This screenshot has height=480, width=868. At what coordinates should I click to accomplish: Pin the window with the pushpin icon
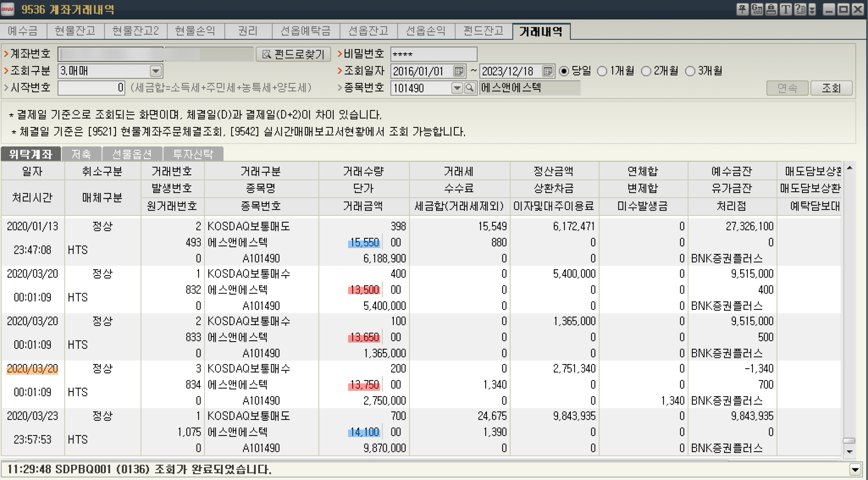tap(742, 9)
